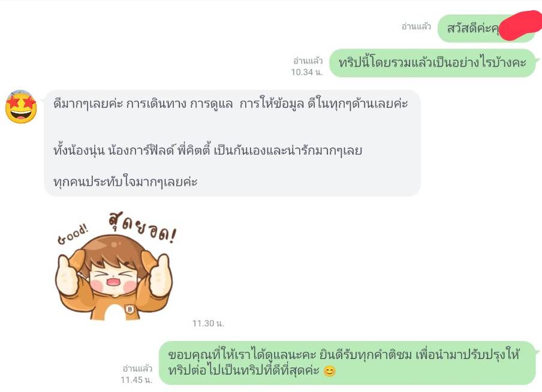Select the smiling emoji in the last message
This screenshot has height=392, width=542.
point(329,372)
